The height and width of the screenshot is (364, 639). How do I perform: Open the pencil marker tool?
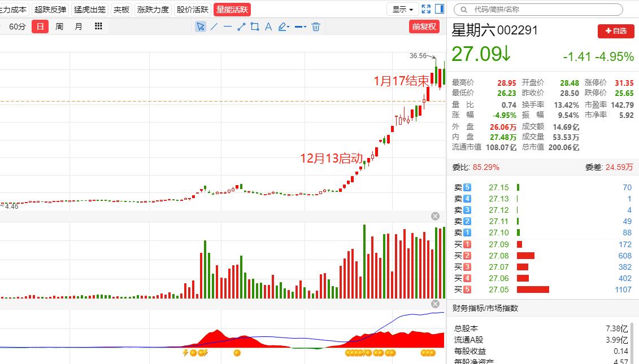click(x=282, y=27)
